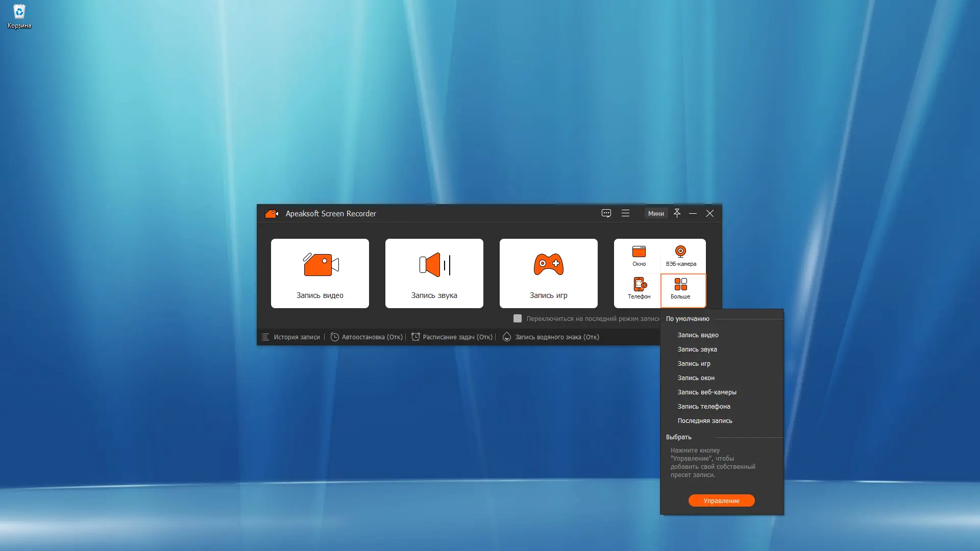
Task: Select the video recording camera icon
Action: (x=320, y=265)
